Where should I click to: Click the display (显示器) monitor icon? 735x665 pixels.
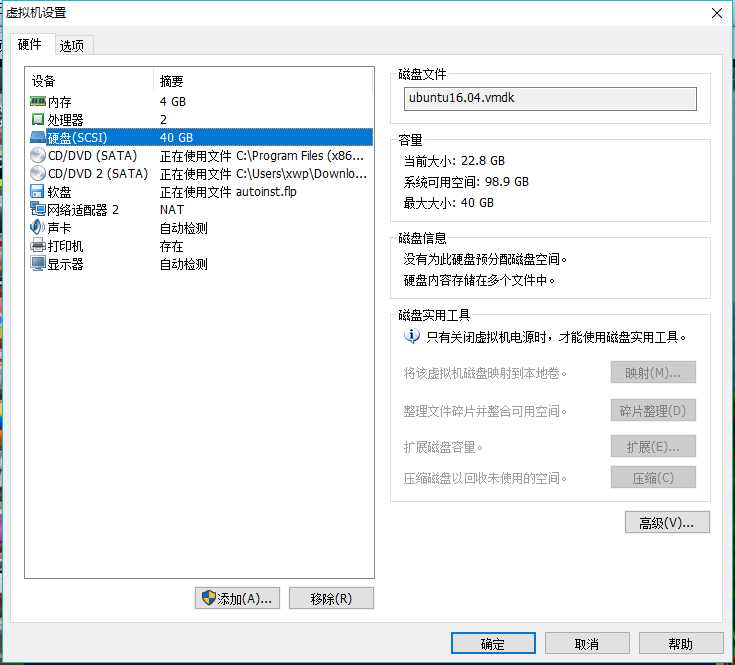(x=38, y=263)
